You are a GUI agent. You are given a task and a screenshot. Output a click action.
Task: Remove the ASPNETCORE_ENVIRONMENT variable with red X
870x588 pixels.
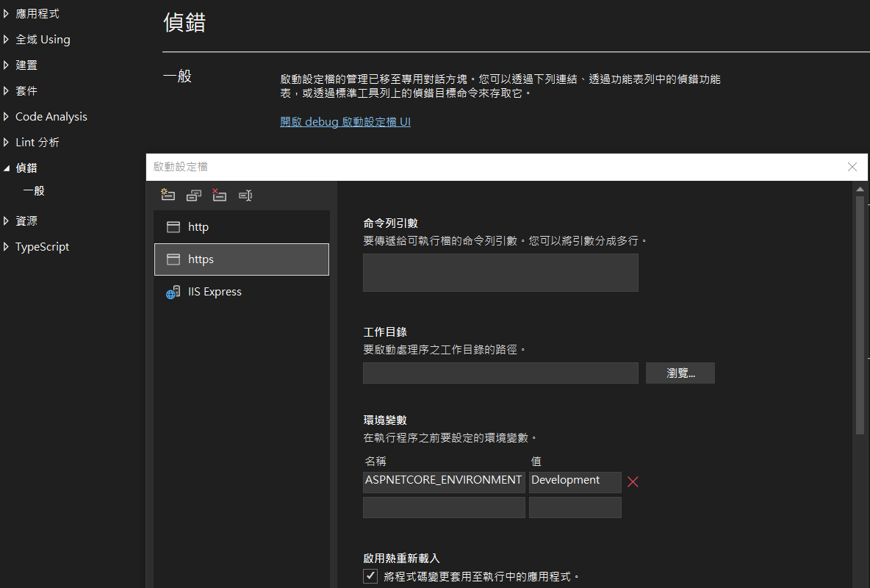pos(633,482)
